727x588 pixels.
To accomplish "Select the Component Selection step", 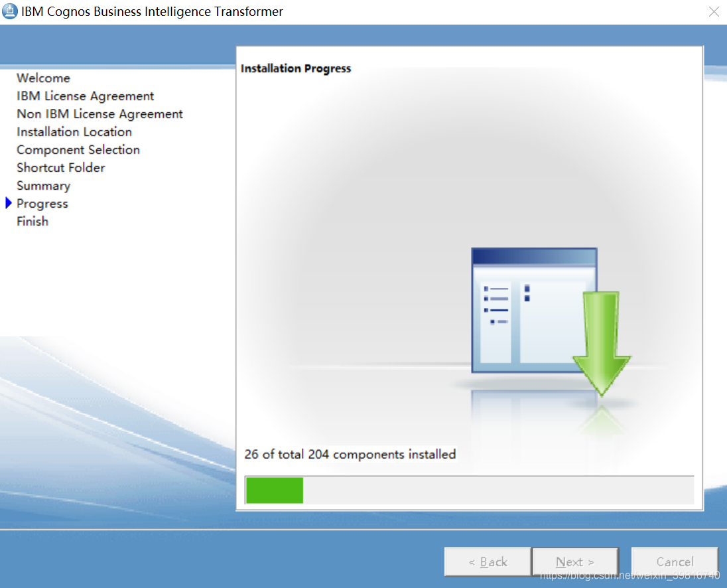I will pyautogui.click(x=78, y=150).
